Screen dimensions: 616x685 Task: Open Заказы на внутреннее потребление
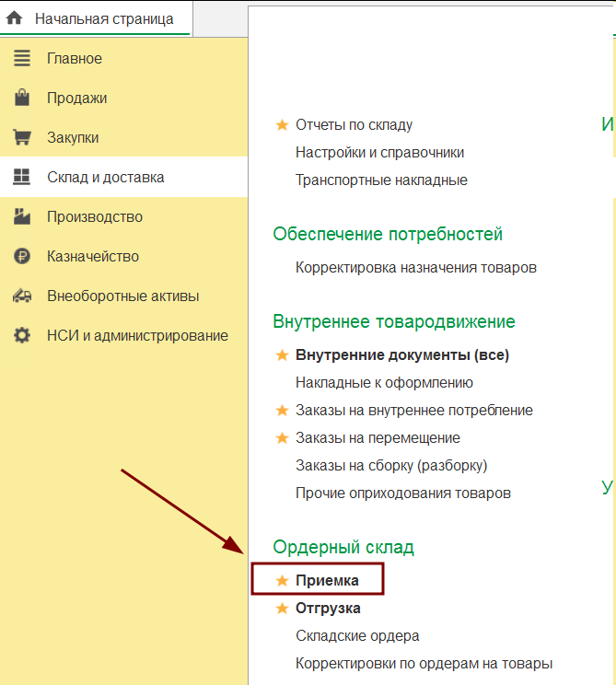pyautogui.click(x=414, y=411)
